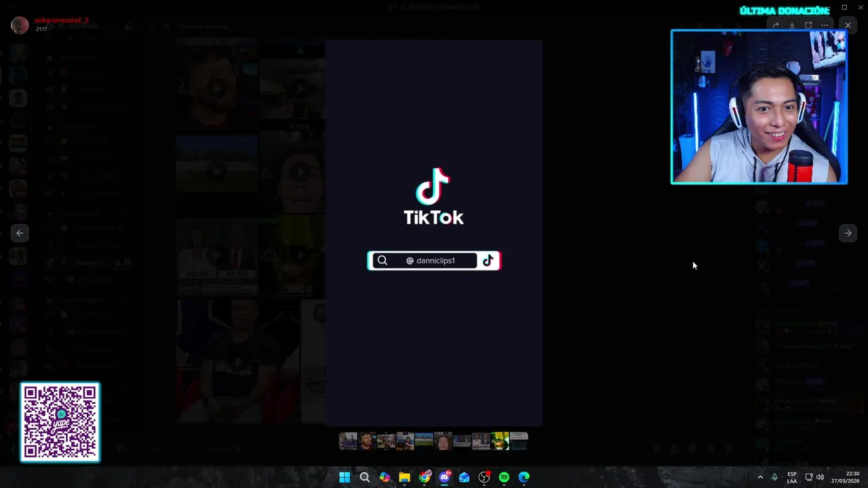Go to next media with right arrow
This screenshot has width=868, height=488.
[848, 233]
